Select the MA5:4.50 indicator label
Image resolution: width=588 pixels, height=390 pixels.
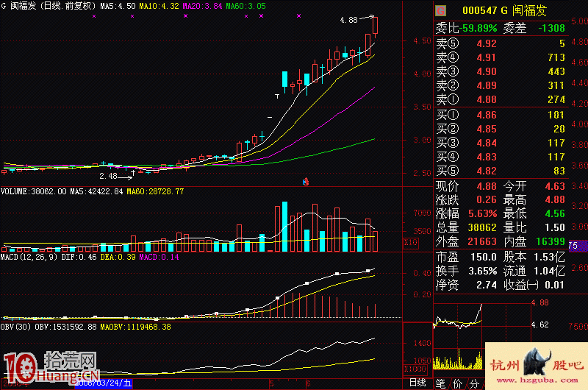pyautogui.click(x=118, y=6)
